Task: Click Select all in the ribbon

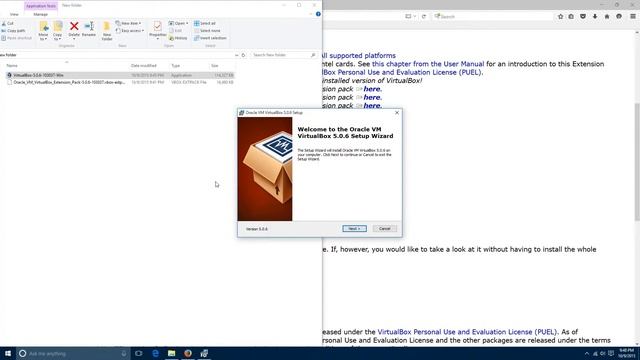Action: click(x=205, y=23)
